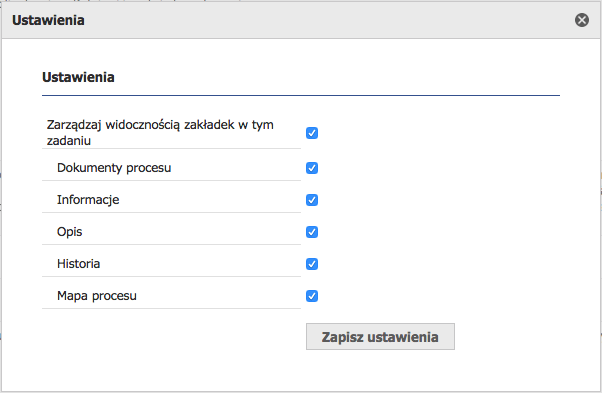
Task: Click the Mapa procesu label
Action: coord(97,296)
